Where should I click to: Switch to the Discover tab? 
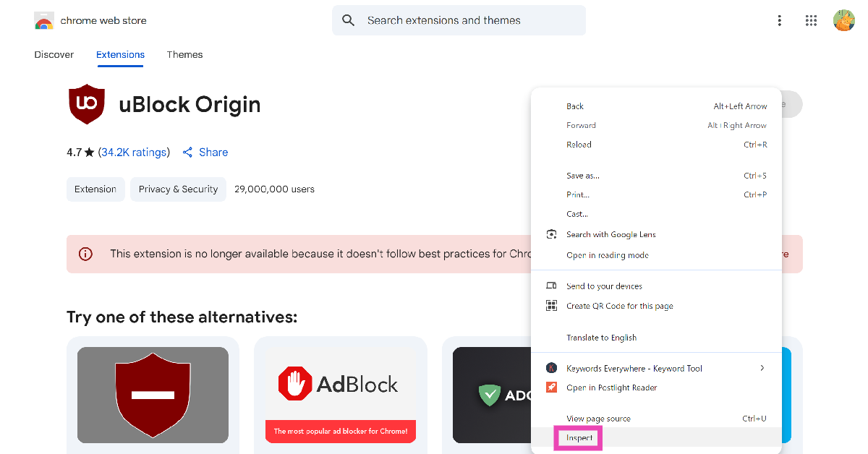pos(54,55)
